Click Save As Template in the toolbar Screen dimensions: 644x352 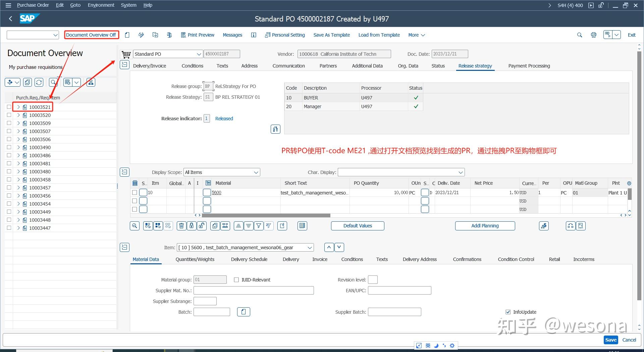pyautogui.click(x=331, y=35)
